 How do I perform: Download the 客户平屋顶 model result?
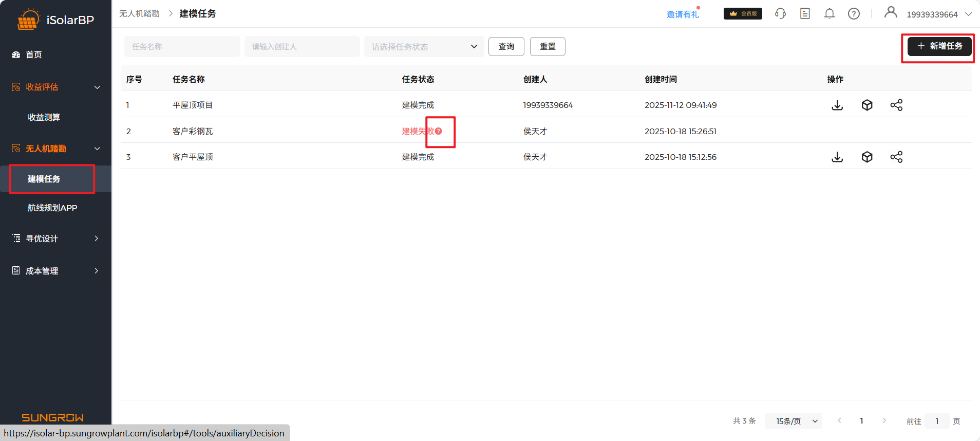(837, 157)
